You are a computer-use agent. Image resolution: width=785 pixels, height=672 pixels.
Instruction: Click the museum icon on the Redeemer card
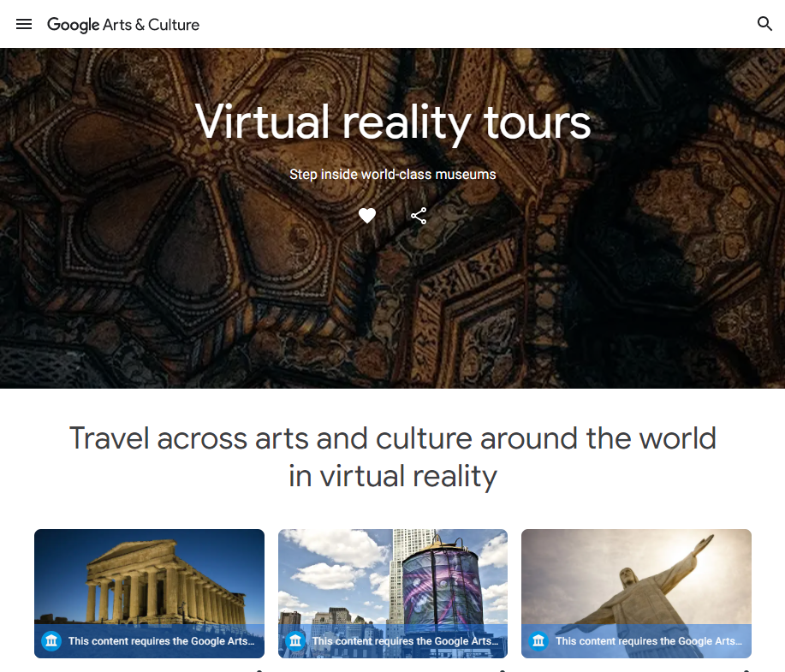point(538,641)
